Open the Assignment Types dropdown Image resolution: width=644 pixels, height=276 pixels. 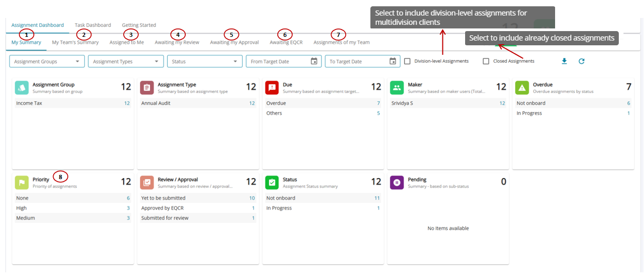tap(126, 62)
